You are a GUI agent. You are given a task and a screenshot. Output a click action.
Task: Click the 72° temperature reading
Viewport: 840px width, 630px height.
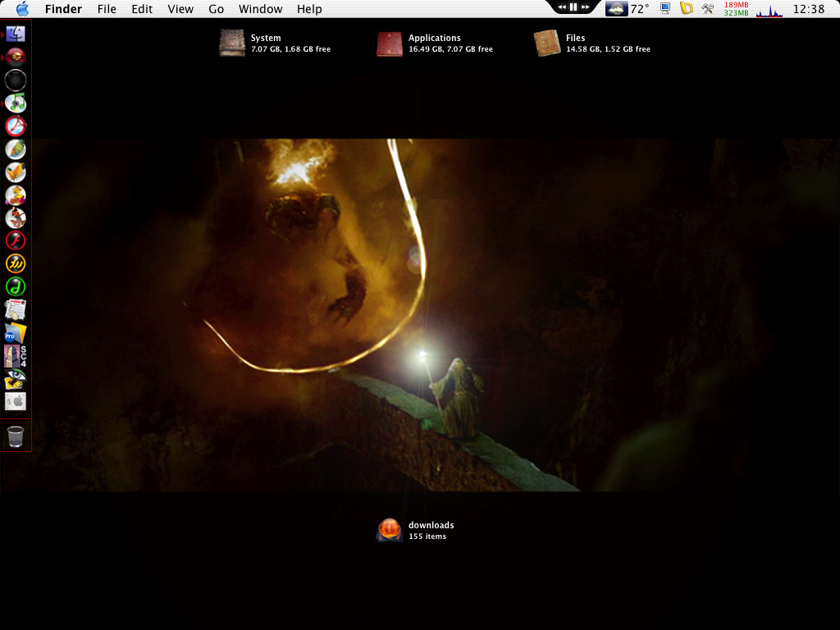coord(640,9)
